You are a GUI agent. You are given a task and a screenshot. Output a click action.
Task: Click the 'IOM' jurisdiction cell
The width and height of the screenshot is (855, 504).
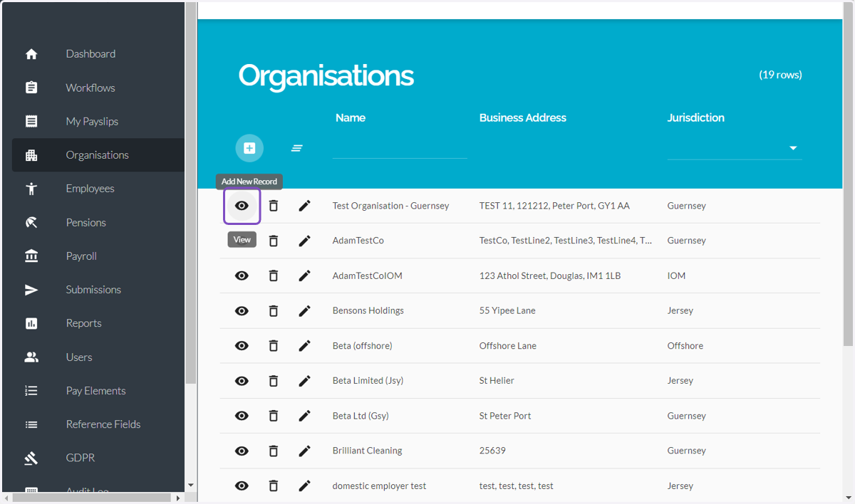(x=677, y=275)
